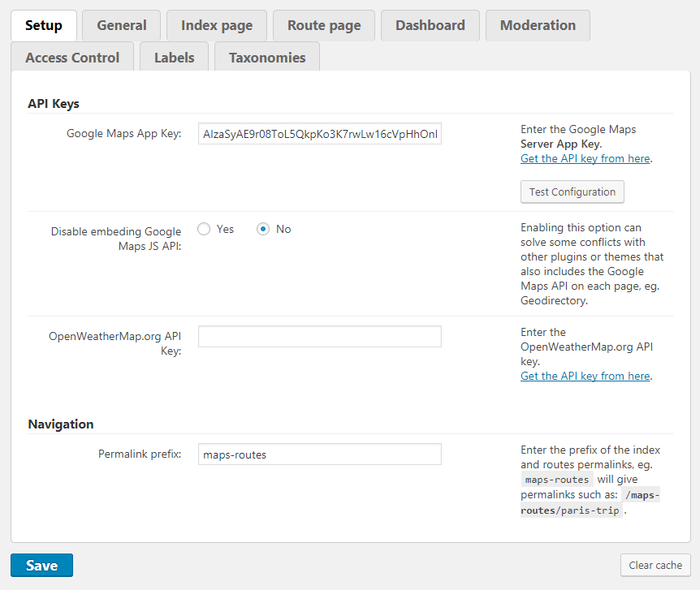The image size is (700, 590).
Task: Click the 'Disable embeding Google Maps JS API' label
Action: 116,239
